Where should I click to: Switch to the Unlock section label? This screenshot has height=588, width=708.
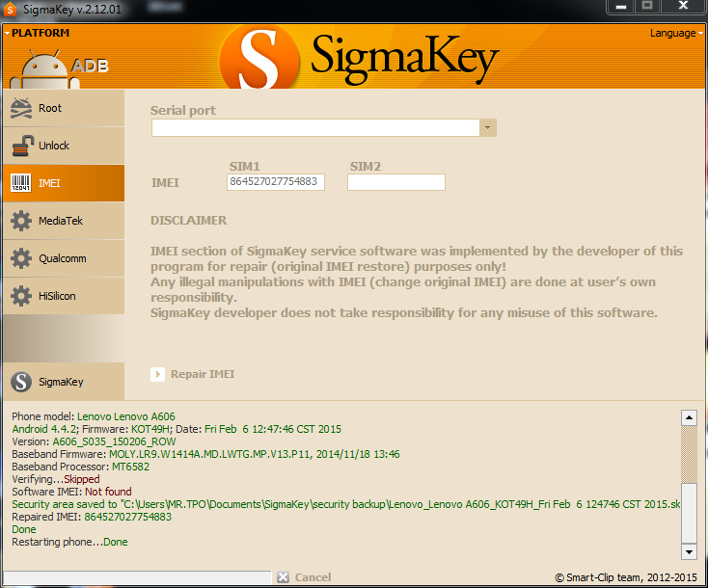click(x=54, y=146)
